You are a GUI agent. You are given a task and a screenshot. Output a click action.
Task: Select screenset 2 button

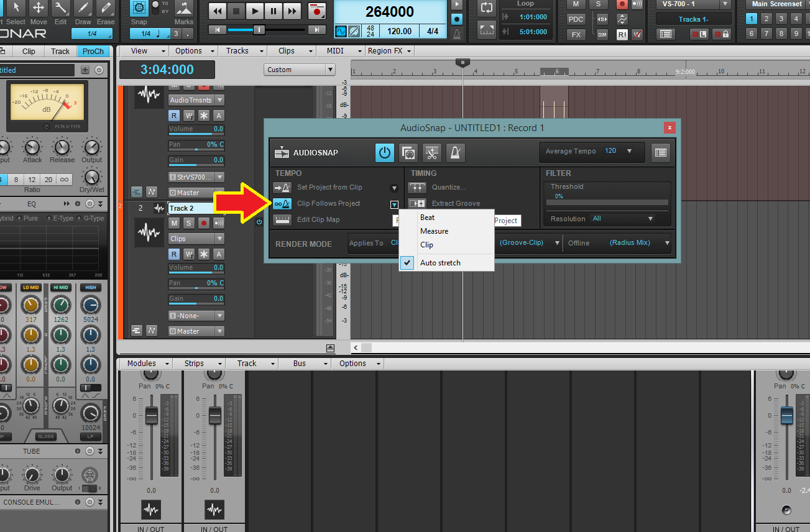pos(766,19)
